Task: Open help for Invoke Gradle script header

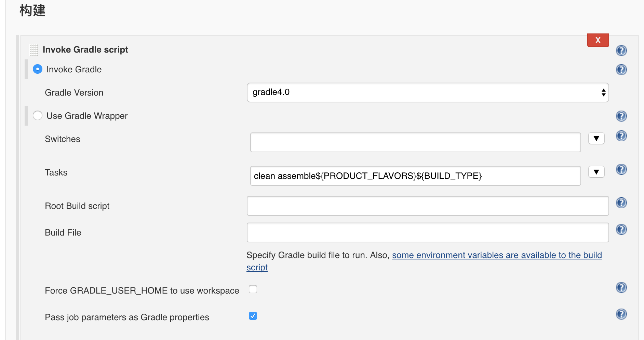Action: coord(621,51)
